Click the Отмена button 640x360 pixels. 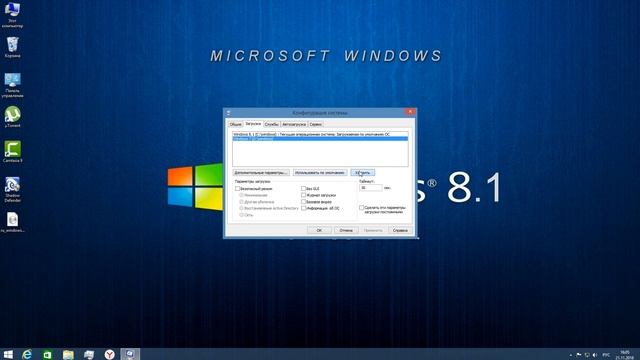pos(346,230)
